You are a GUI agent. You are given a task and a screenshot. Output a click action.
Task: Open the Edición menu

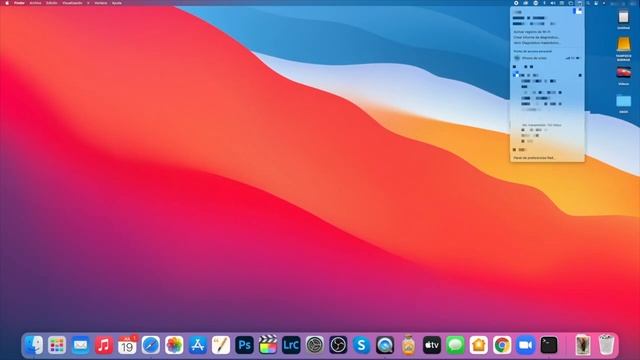pyautogui.click(x=51, y=3)
